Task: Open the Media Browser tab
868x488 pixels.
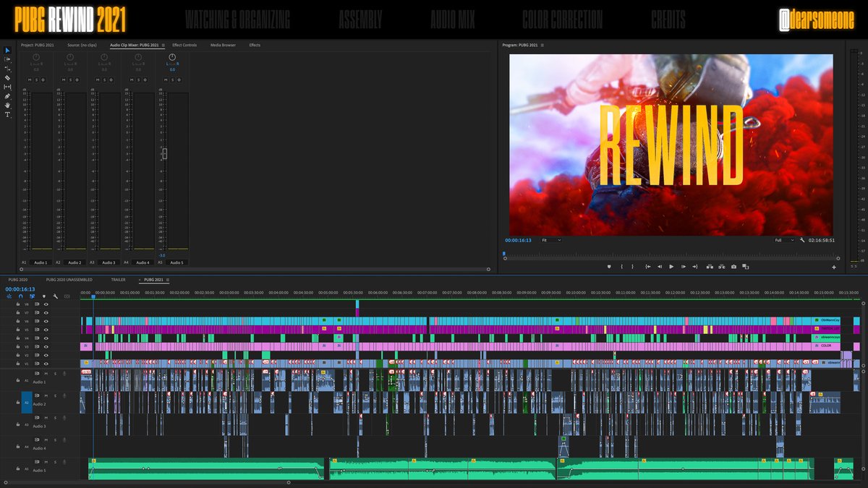Action: (x=223, y=45)
